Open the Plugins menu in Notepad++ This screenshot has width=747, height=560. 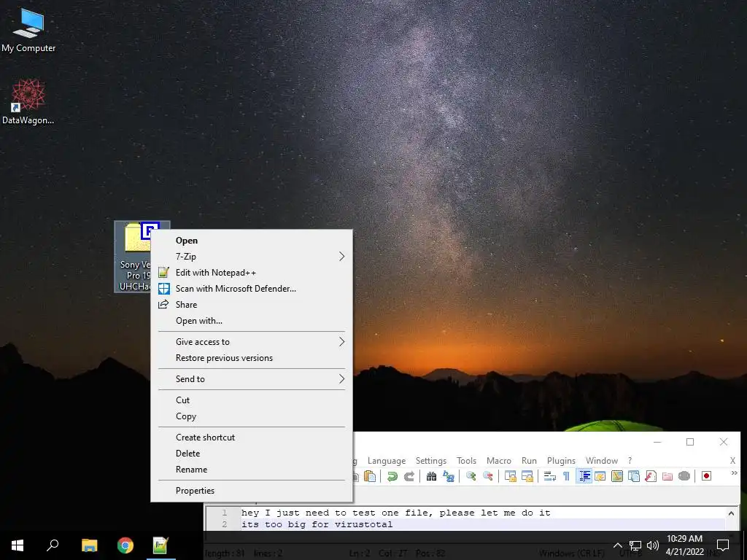(561, 461)
